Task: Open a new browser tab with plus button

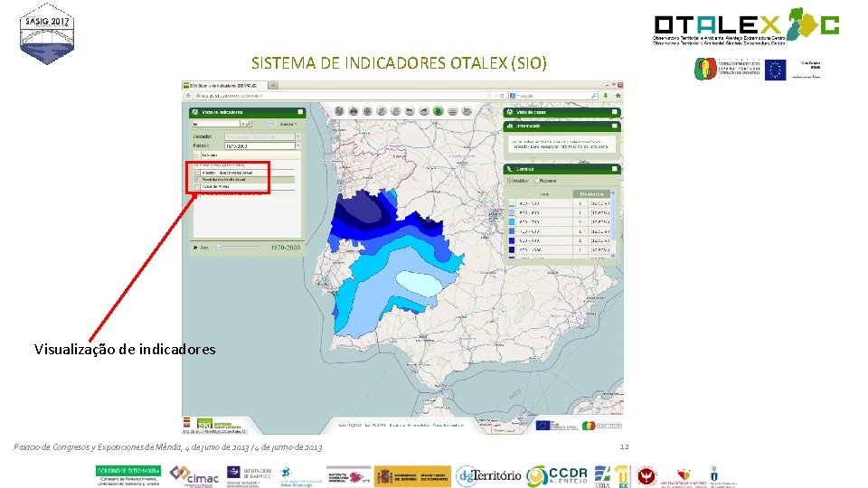Action: pos(273,85)
